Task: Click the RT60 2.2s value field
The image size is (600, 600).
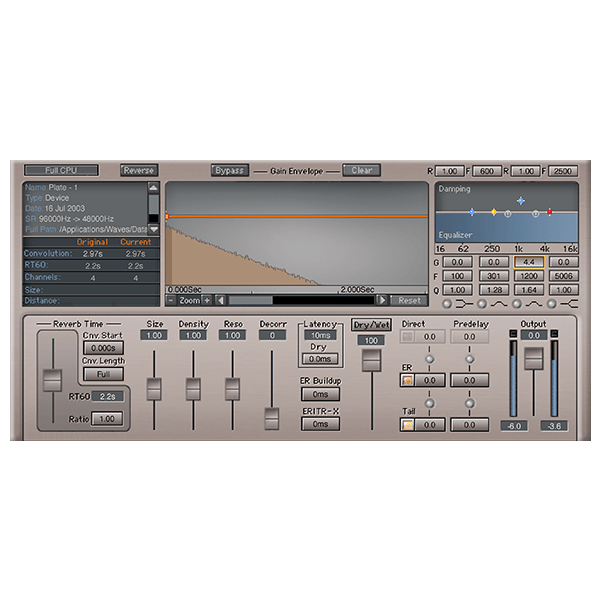Action: pos(108,396)
